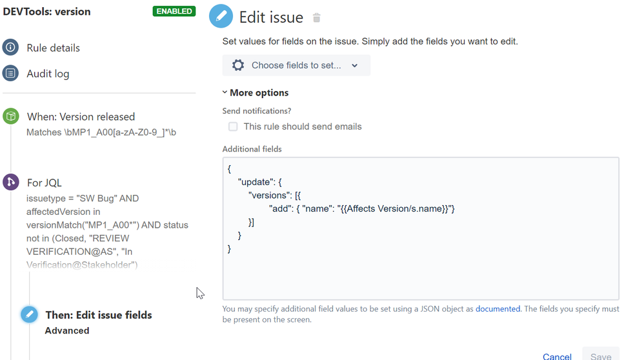Open the Rule details menu item
Screen dimensions: 644x360
(53, 48)
